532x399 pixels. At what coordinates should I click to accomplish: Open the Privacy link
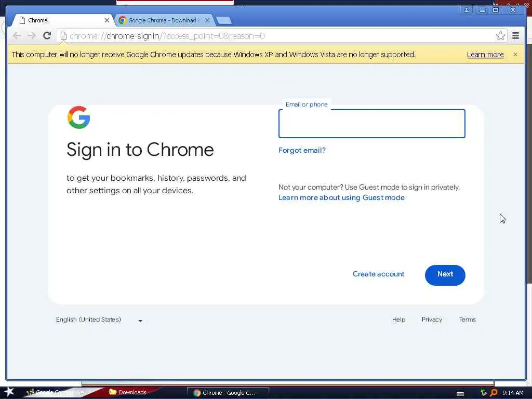click(x=432, y=320)
